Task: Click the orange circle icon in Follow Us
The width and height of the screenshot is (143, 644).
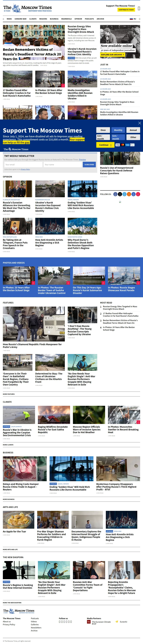Action: (x=129, y=194)
